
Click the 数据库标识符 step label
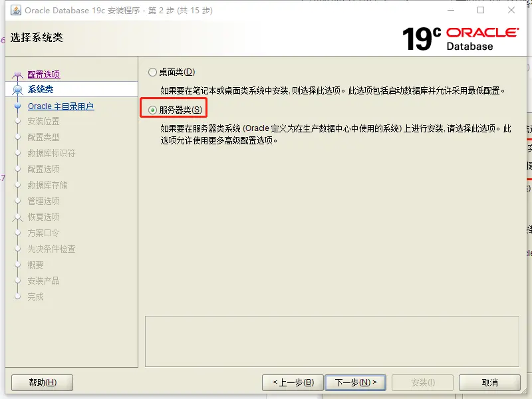coord(51,153)
